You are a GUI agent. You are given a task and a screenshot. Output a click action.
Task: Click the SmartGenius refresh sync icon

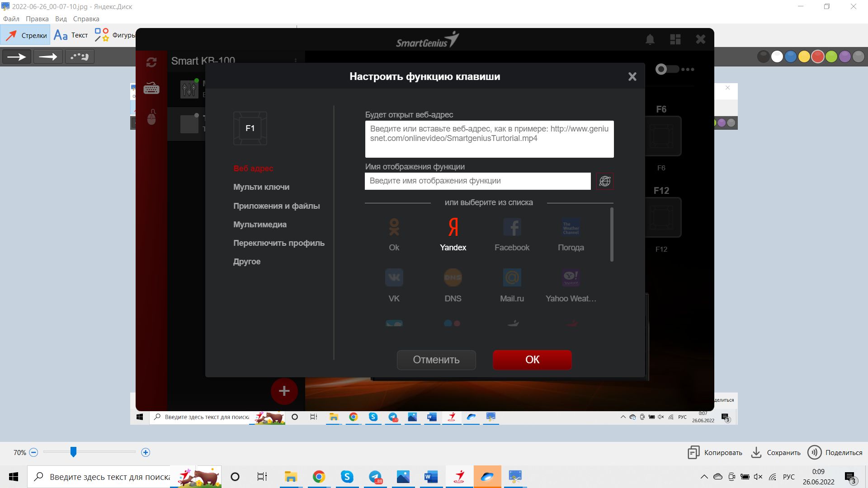[151, 62]
